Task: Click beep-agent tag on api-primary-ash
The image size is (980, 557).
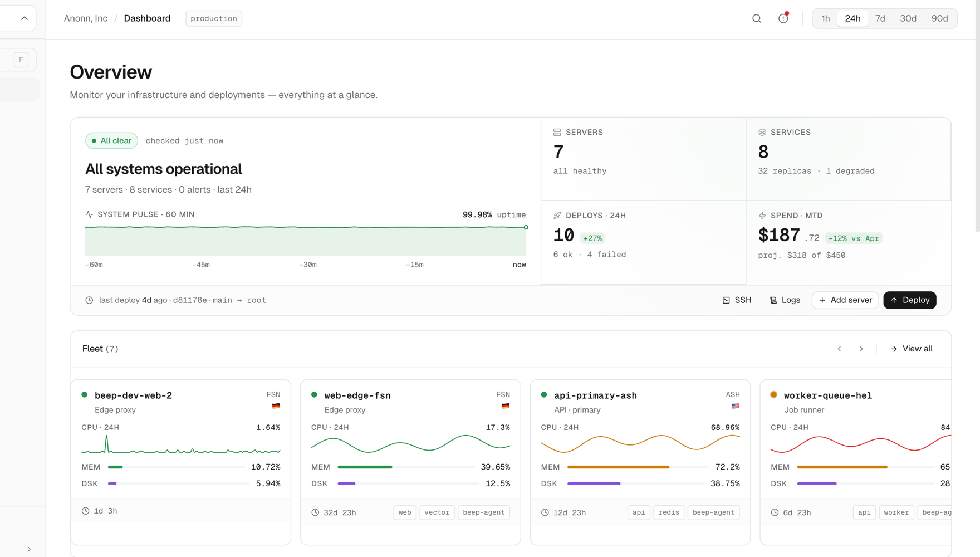Action: (x=714, y=513)
